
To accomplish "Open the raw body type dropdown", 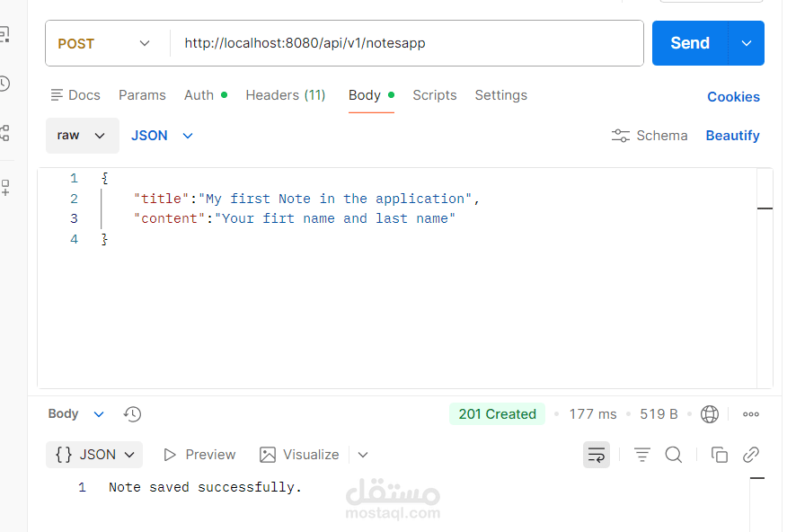I will click(83, 136).
